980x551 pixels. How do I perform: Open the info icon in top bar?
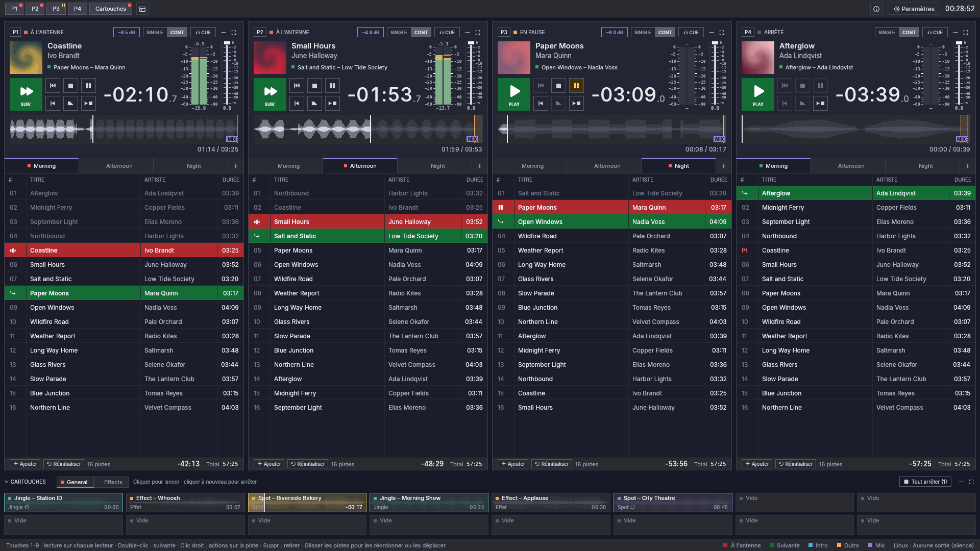coord(876,9)
